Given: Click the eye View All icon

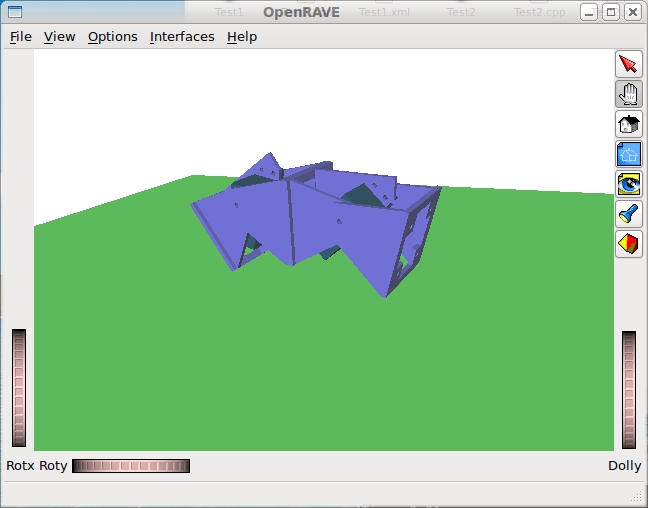Looking at the screenshot, I should click(x=628, y=184).
